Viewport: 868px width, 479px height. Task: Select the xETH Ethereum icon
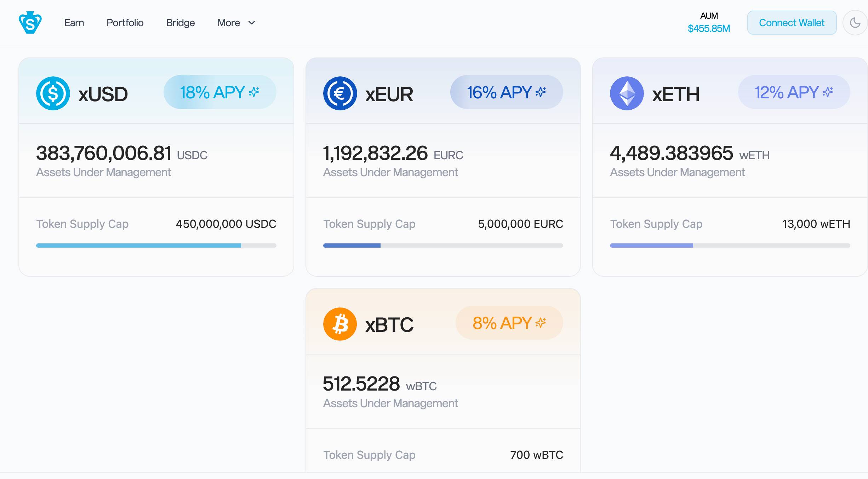tap(627, 93)
